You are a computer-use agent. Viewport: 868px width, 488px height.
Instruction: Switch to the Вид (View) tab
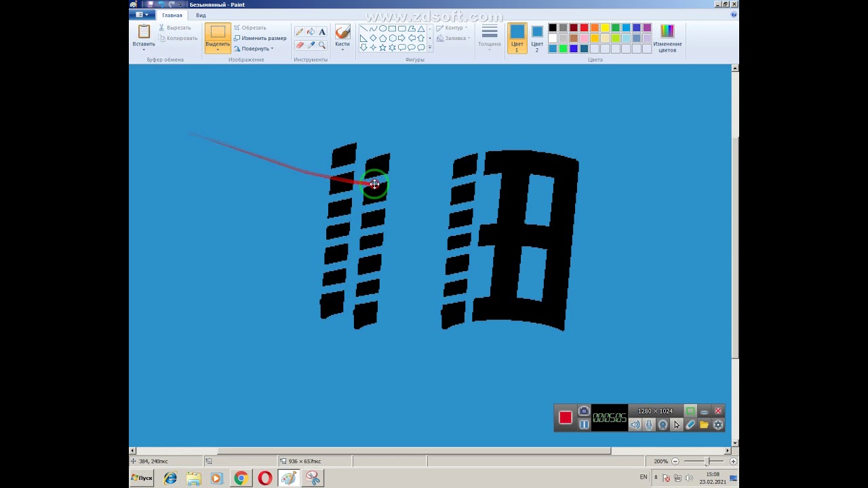click(x=201, y=15)
